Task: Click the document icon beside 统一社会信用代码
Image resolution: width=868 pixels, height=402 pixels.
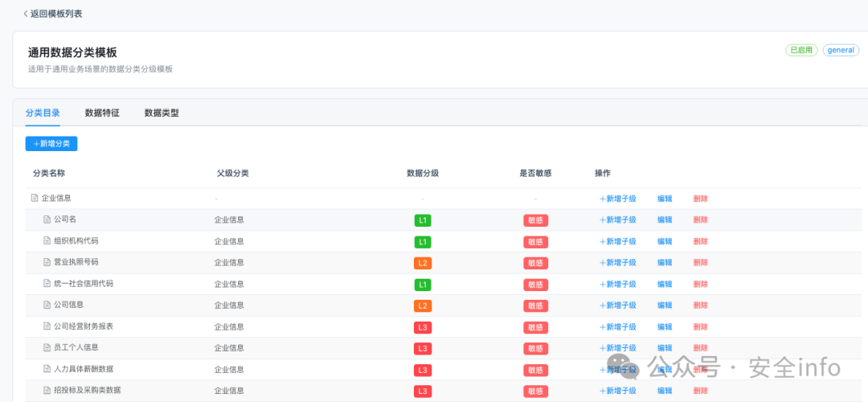Action: (47, 284)
